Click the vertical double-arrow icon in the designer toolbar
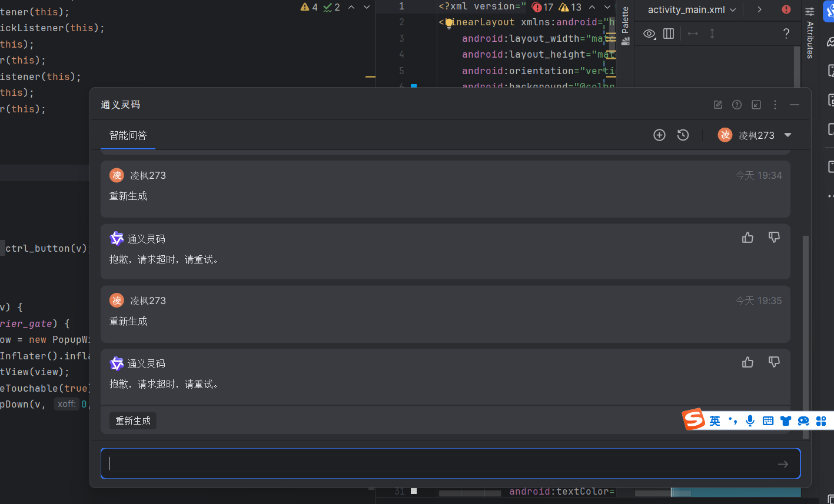 (x=712, y=34)
